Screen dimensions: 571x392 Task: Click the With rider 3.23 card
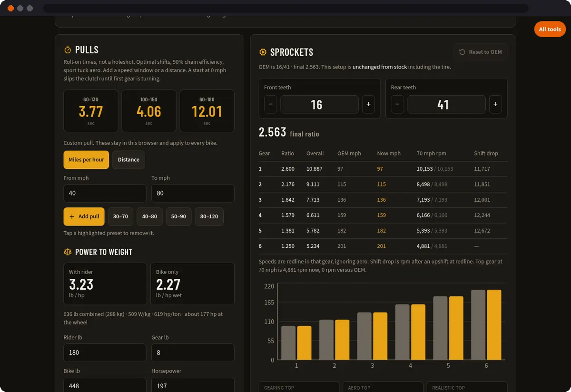pos(105,284)
